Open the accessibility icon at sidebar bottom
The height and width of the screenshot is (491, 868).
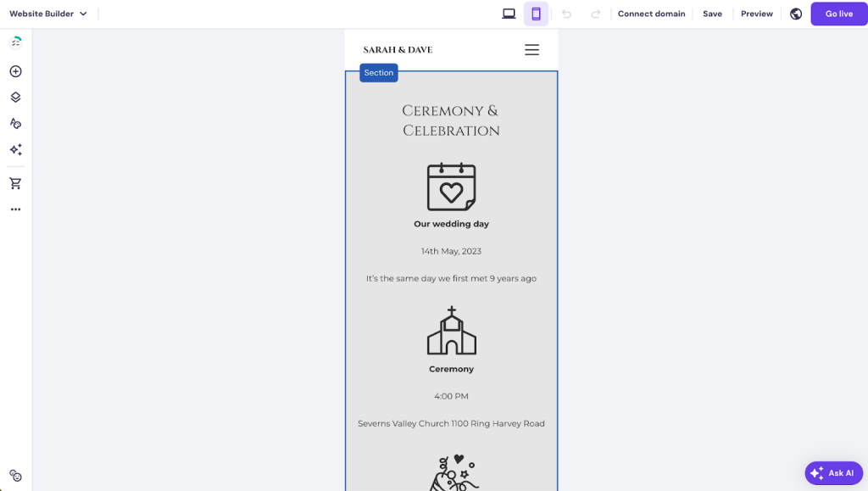click(x=15, y=476)
